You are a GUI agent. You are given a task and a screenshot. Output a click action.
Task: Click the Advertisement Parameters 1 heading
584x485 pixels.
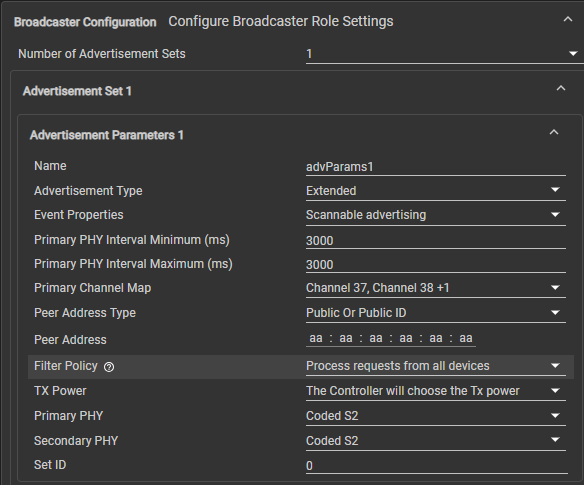[x=107, y=135]
